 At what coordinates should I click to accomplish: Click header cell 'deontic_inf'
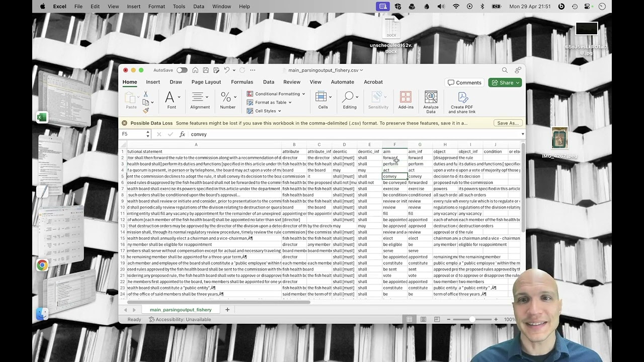[369, 151]
